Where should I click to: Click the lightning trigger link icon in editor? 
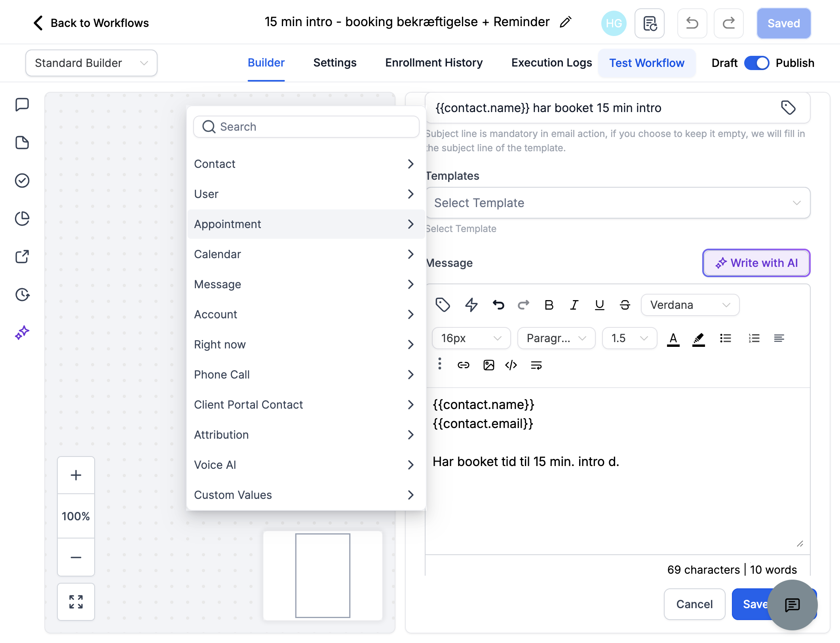coord(471,305)
